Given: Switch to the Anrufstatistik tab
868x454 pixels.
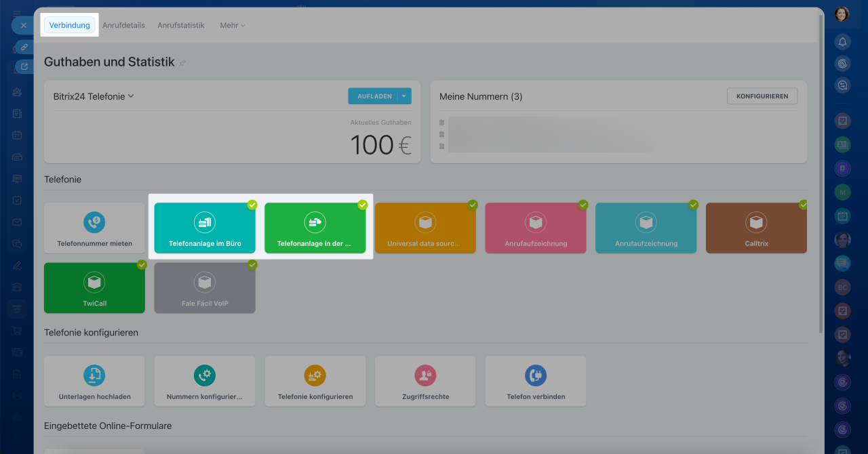Looking at the screenshot, I should tap(181, 25).
